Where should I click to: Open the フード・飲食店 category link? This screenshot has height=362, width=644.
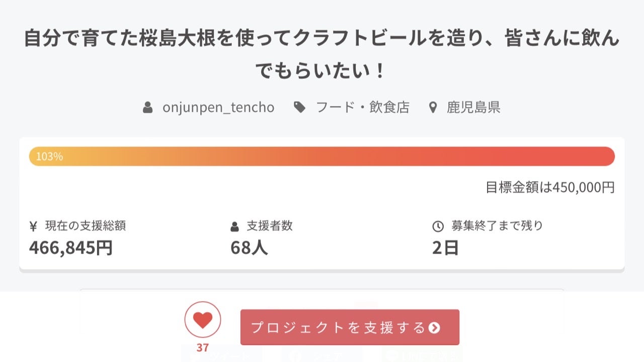(362, 107)
